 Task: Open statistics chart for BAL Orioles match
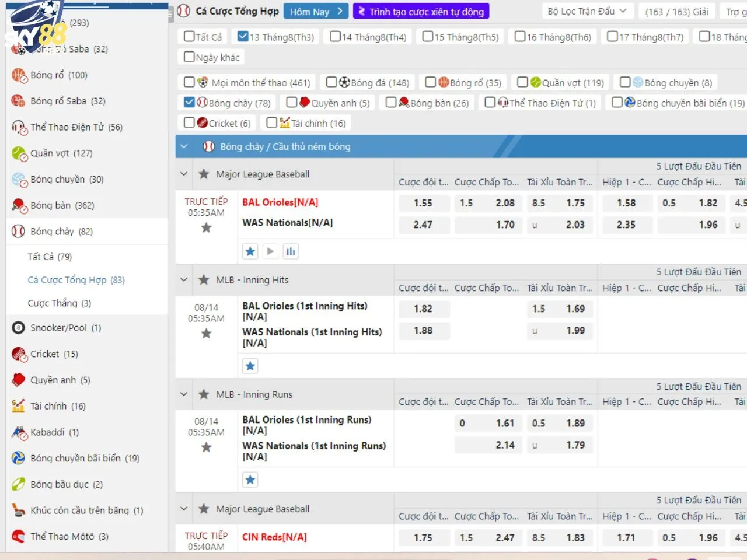coord(291,251)
